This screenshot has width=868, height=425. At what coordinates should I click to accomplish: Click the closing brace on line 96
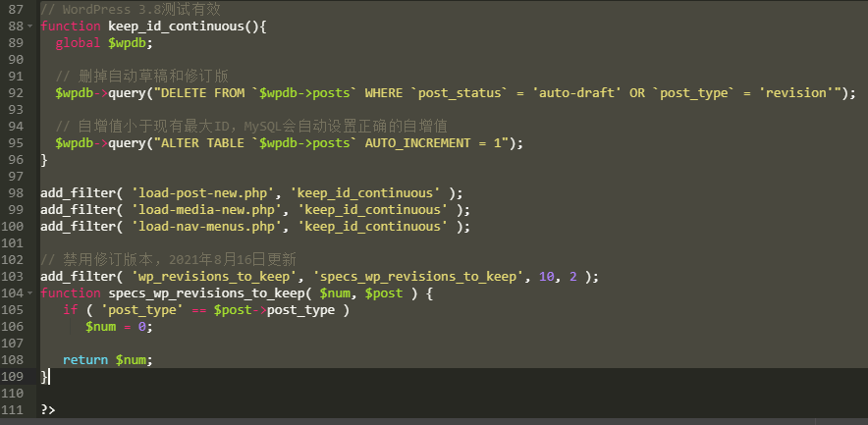[44, 160]
